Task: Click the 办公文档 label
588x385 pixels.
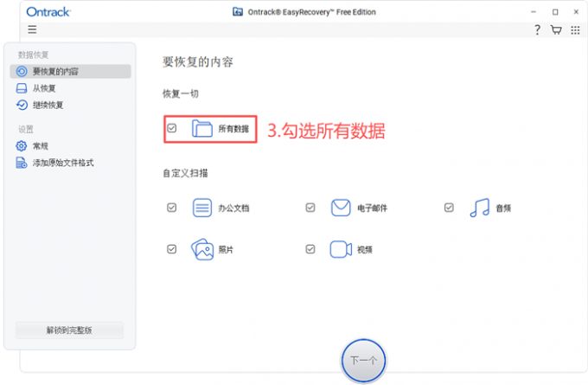Action: click(x=233, y=209)
